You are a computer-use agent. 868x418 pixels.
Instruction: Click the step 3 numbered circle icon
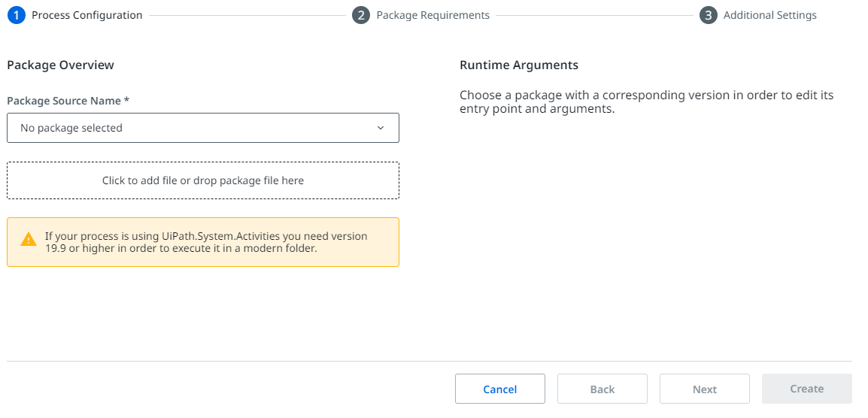pyautogui.click(x=708, y=15)
